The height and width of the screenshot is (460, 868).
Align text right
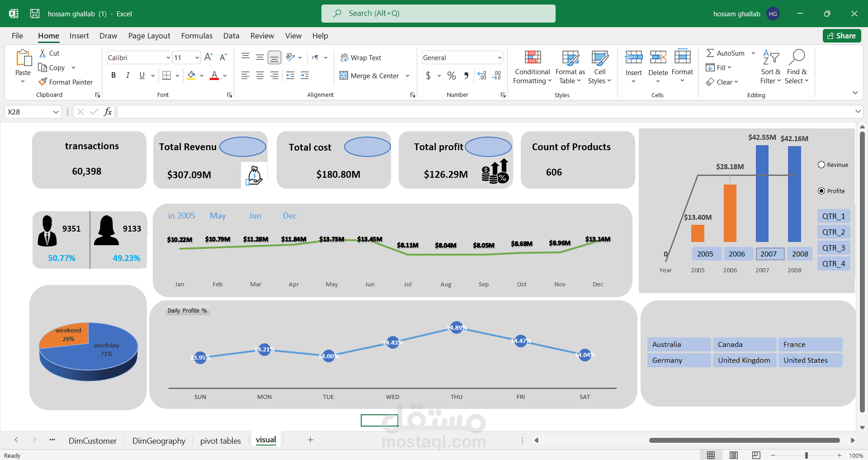point(274,76)
